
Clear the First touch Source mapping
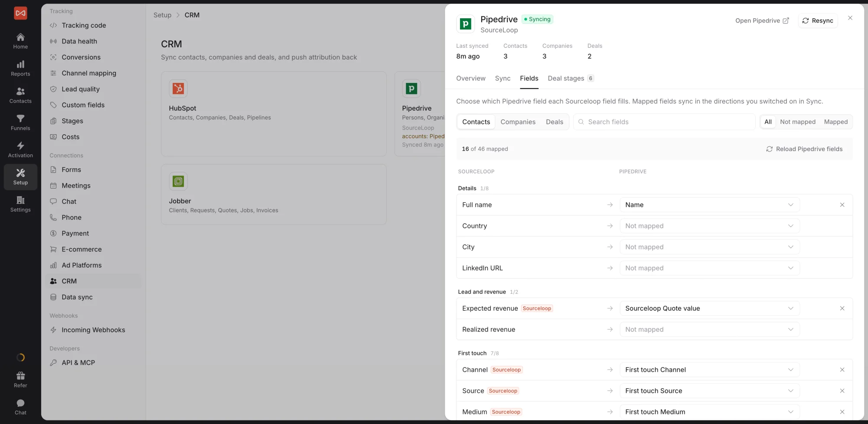tap(842, 391)
